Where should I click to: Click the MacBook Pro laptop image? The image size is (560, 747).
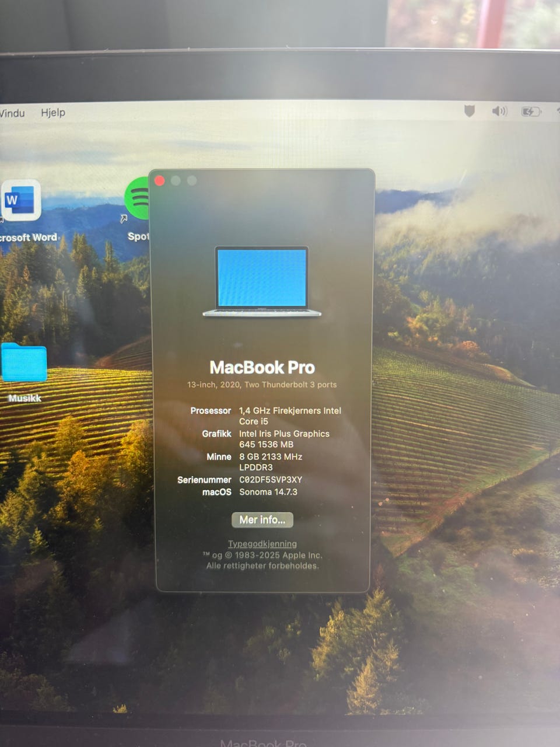pos(262,282)
